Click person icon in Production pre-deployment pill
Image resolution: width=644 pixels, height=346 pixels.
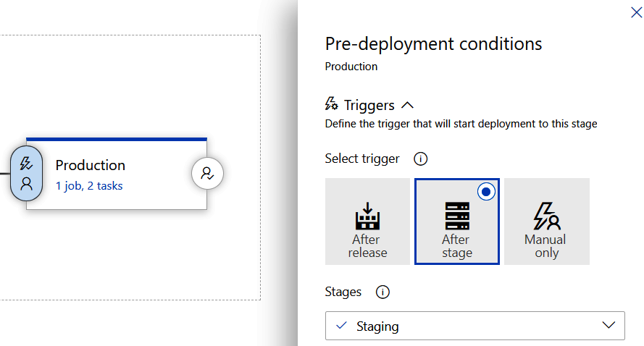(27, 183)
